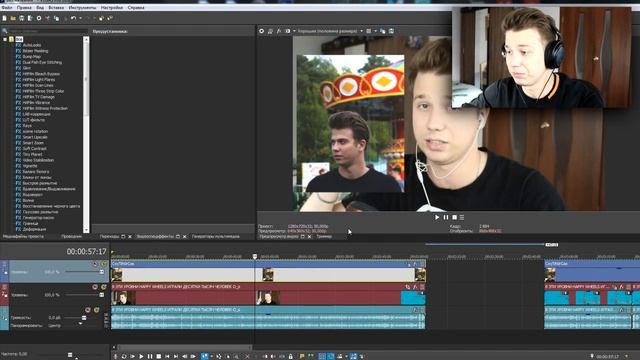This screenshot has height=360, width=640.
Task: Select the Vignette effect
Action: coord(30,166)
